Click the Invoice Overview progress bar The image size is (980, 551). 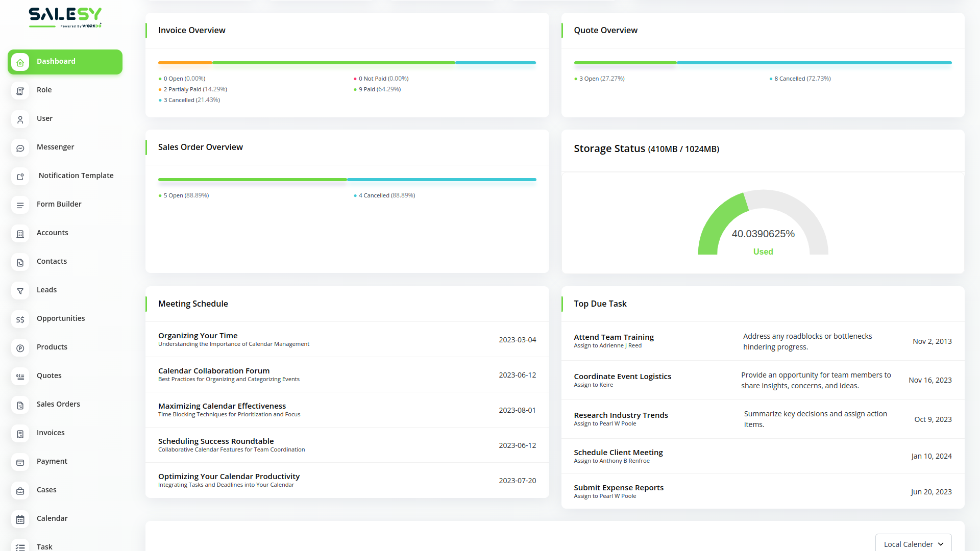pyautogui.click(x=347, y=63)
